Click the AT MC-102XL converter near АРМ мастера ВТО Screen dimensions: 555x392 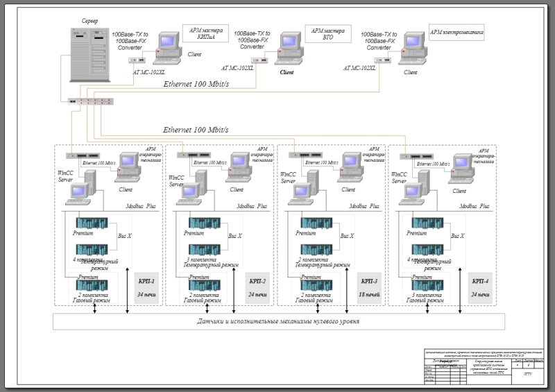coord(259,60)
